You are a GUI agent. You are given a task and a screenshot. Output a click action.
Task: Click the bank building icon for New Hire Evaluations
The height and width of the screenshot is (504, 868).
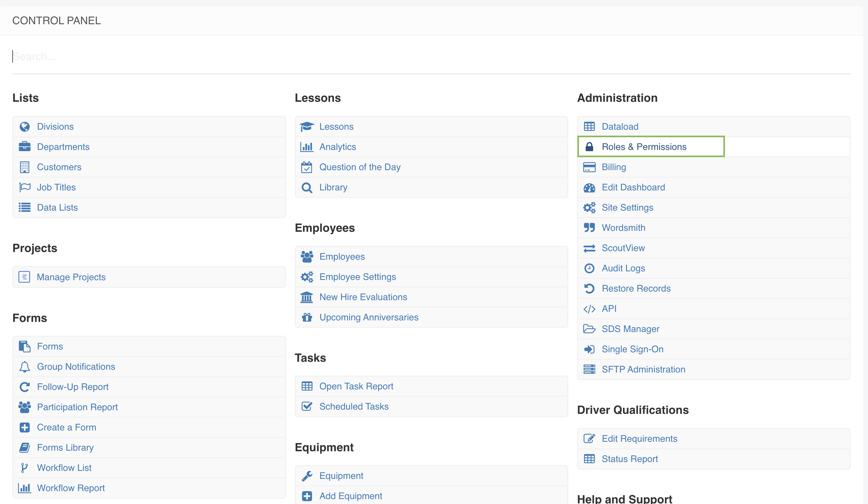click(306, 297)
